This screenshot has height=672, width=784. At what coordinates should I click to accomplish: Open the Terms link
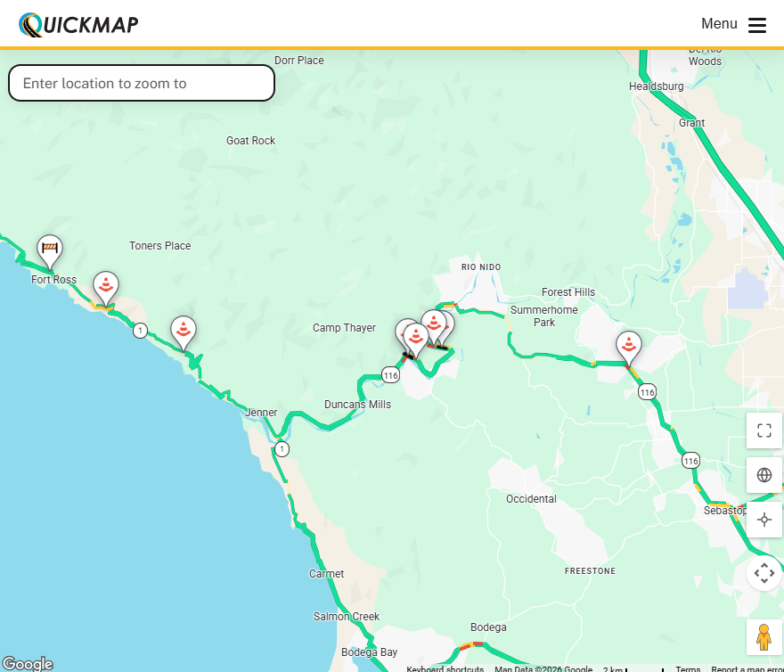click(688, 668)
